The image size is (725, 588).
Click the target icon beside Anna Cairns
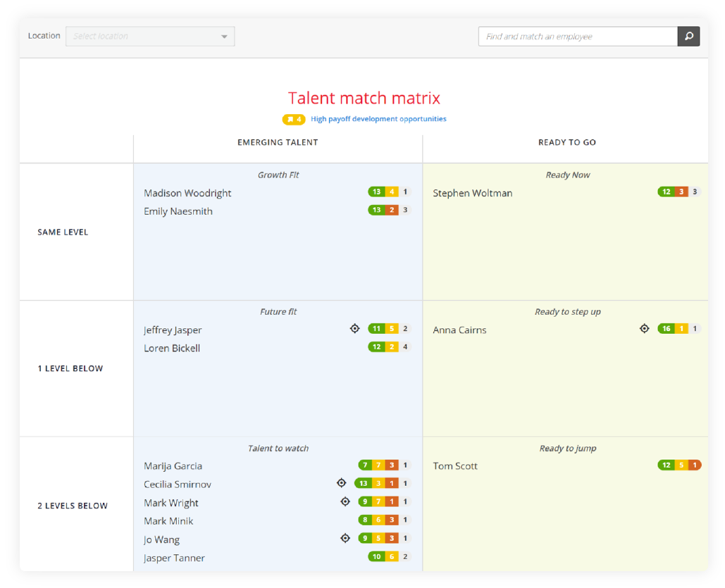[x=645, y=328]
